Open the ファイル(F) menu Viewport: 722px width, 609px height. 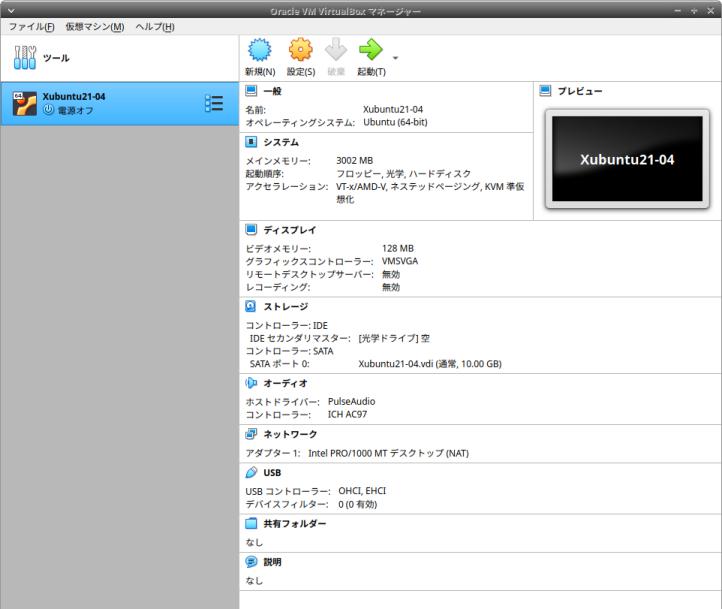(x=31, y=27)
